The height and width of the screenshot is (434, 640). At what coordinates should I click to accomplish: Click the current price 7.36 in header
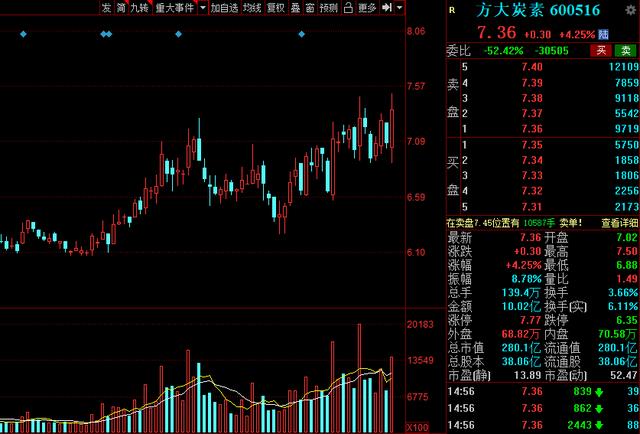click(497, 33)
